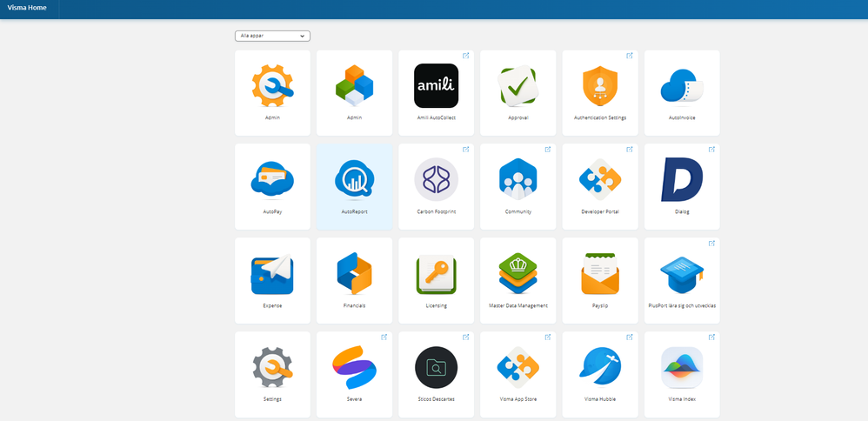
Task: Go to Visma Home in header
Action: click(x=27, y=8)
